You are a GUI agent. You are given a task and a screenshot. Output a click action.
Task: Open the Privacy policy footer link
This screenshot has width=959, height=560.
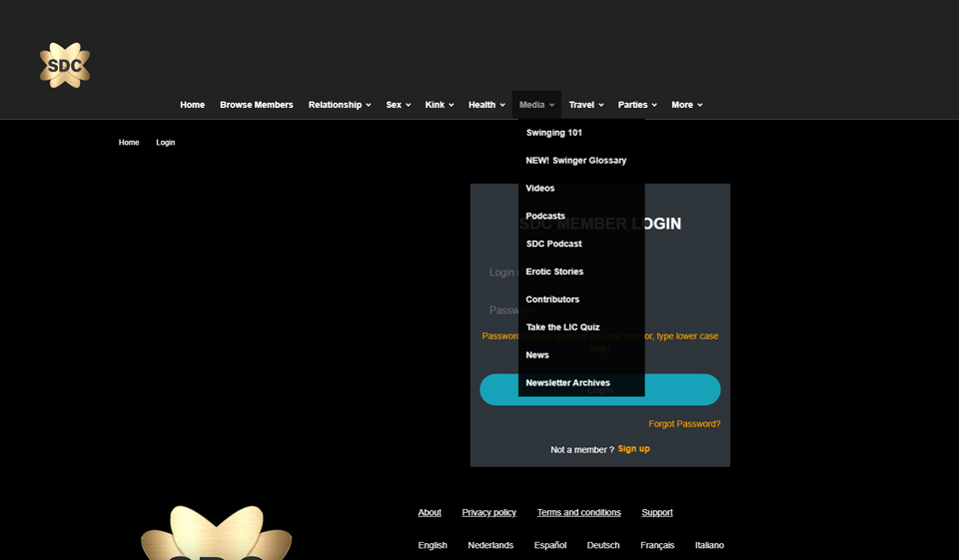pos(488,513)
